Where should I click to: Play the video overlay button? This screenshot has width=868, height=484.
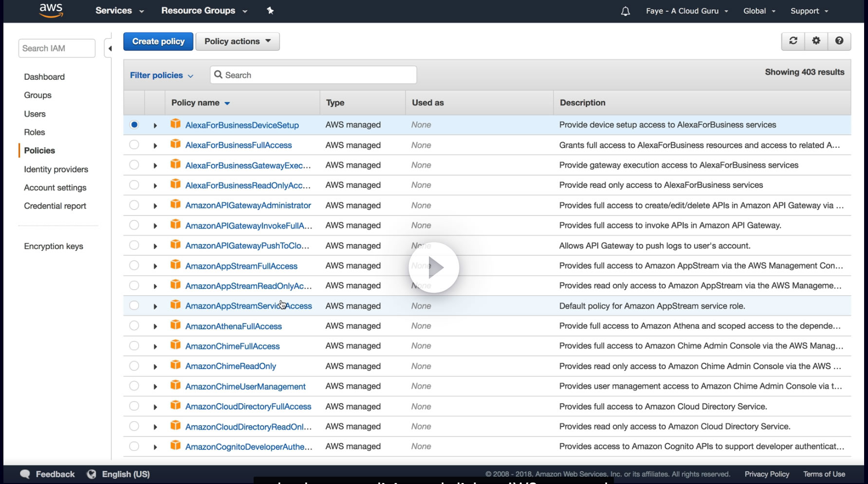[x=434, y=267]
